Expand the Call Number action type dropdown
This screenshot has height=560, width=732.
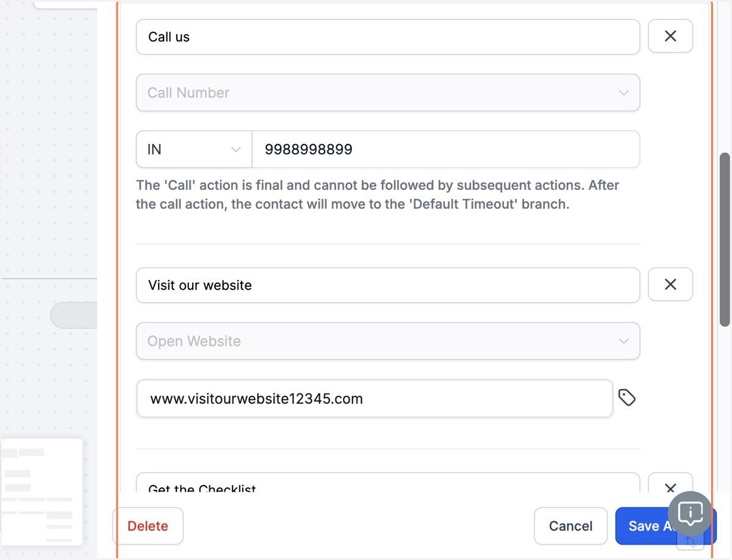pyautogui.click(x=388, y=93)
